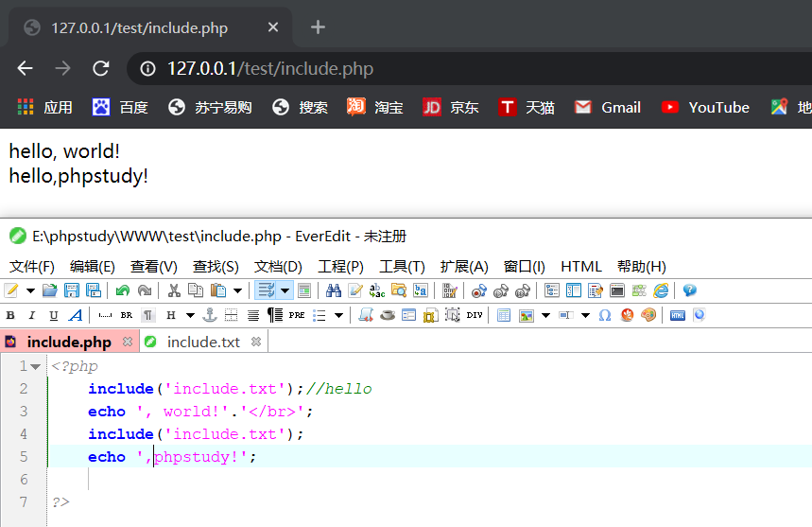812x527 pixels.
Task: Open the color palette picker icon
Action: [648, 315]
